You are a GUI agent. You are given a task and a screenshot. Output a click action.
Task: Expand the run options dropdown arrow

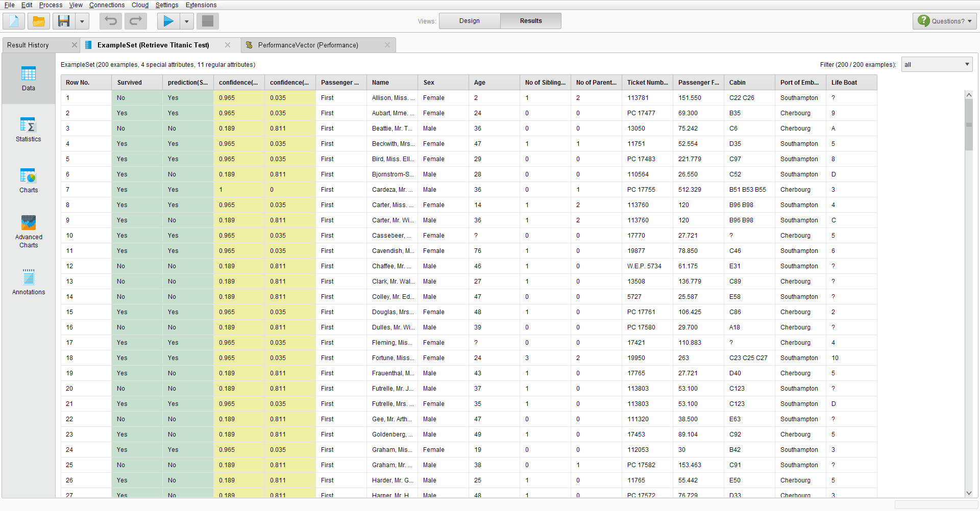coord(187,21)
